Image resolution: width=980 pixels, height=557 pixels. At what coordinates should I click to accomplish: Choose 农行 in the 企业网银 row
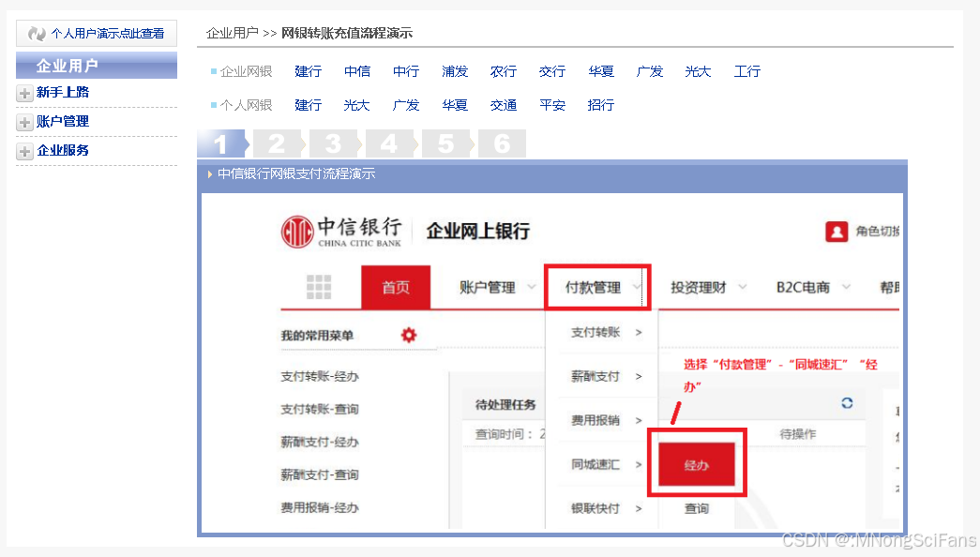coord(503,71)
